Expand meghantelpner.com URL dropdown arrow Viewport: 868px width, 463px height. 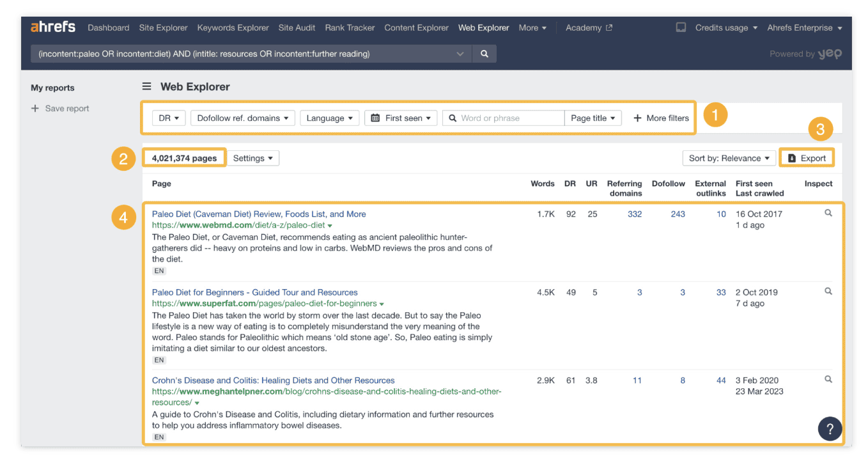[x=197, y=403]
